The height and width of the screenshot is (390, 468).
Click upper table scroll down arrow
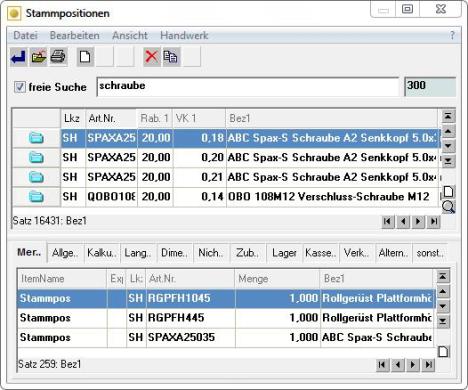448,146
